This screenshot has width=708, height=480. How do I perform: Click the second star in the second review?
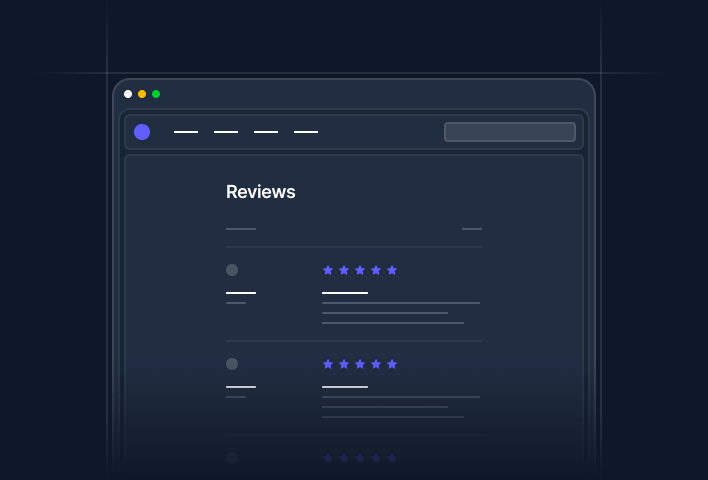(x=344, y=364)
